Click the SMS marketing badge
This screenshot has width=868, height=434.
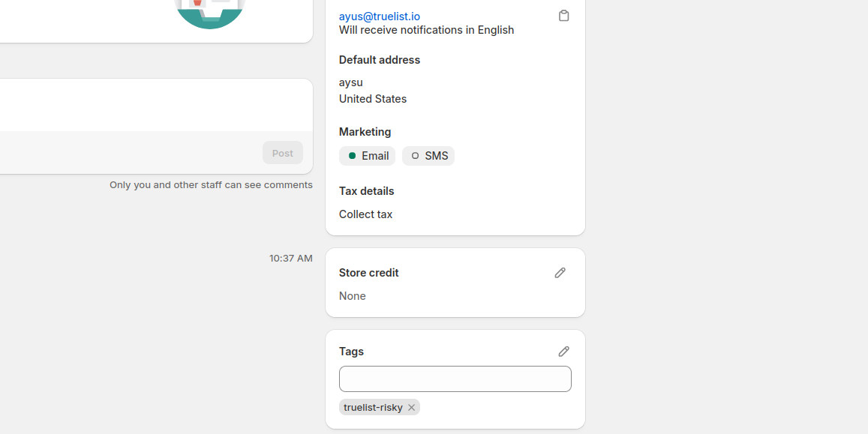[x=428, y=156]
